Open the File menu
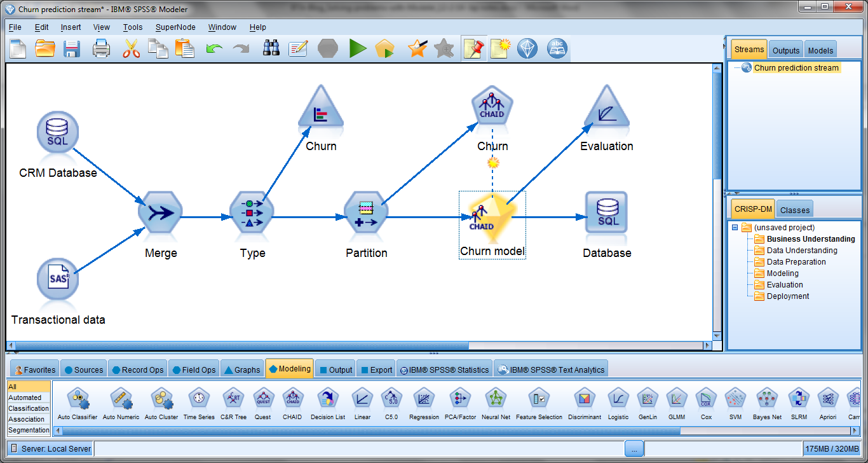868x463 pixels. [15, 27]
